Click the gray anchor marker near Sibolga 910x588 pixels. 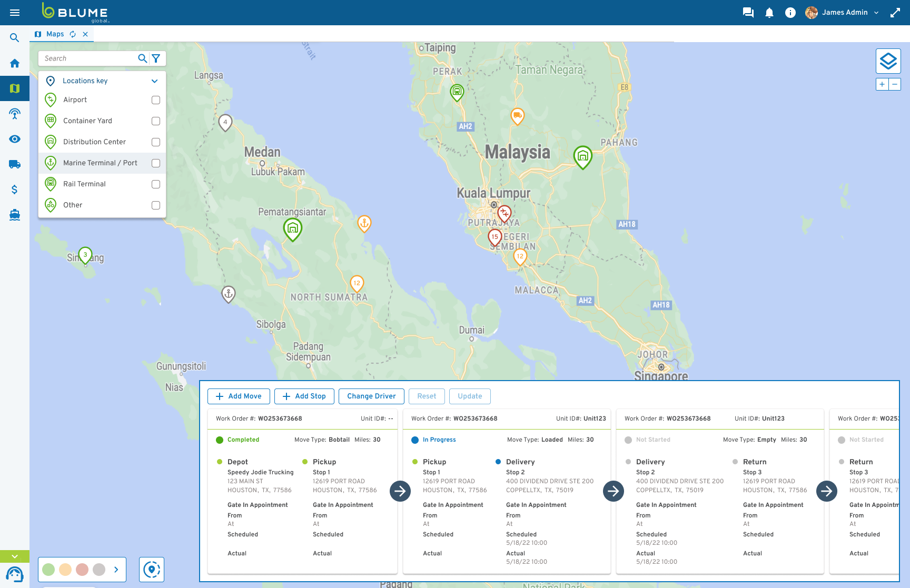[229, 294]
